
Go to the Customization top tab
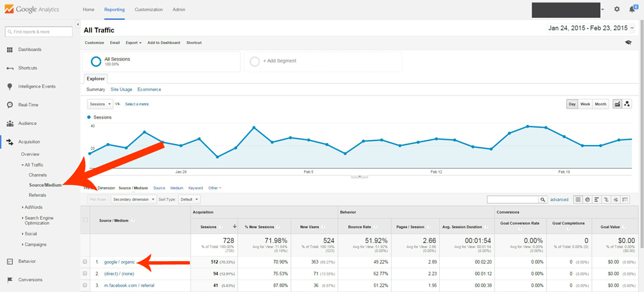(148, 10)
